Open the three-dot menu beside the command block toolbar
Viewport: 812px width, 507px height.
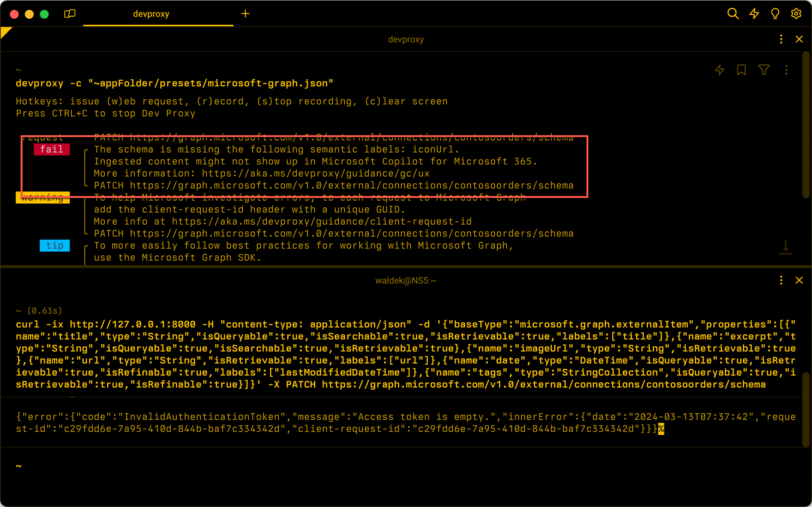point(786,70)
